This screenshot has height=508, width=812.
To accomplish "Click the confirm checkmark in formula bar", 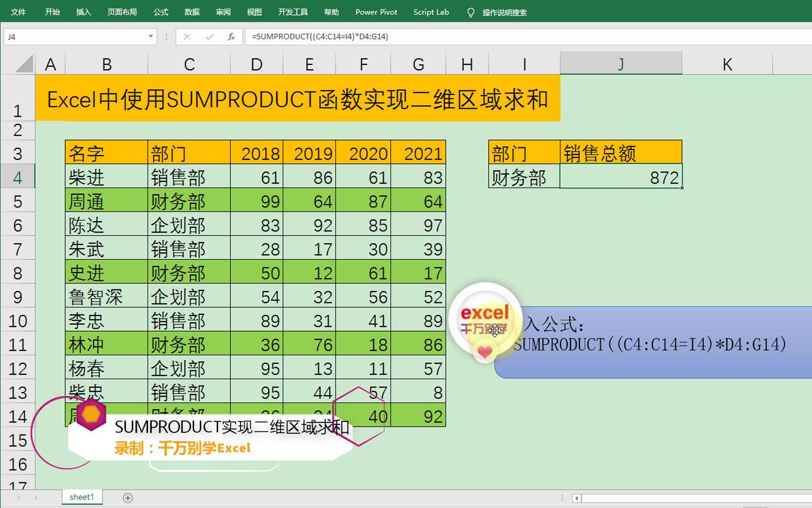I will (x=210, y=37).
